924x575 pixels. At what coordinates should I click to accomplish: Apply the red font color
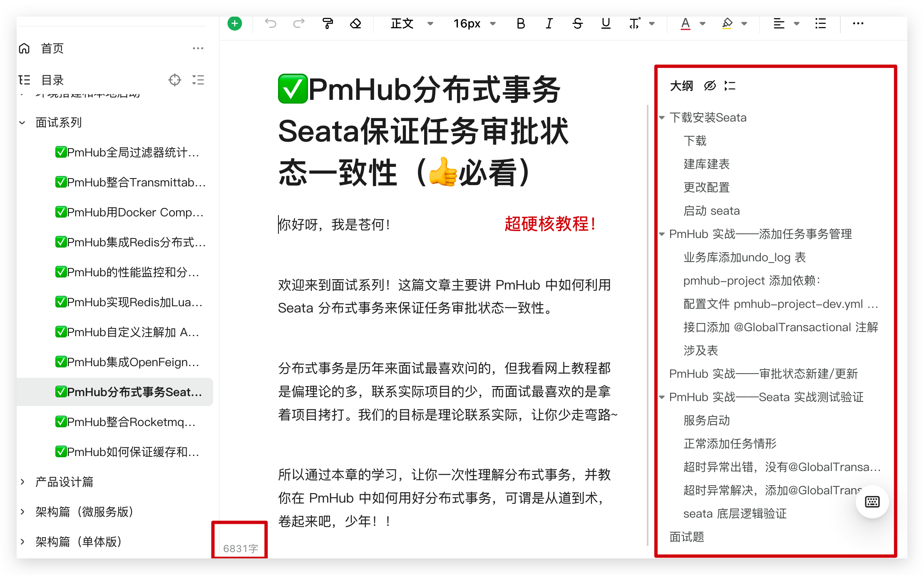[x=686, y=24]
